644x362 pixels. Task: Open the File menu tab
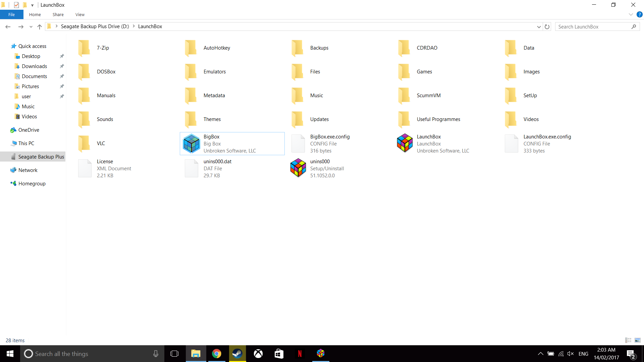pyautogui.click(x=11, y=14)
